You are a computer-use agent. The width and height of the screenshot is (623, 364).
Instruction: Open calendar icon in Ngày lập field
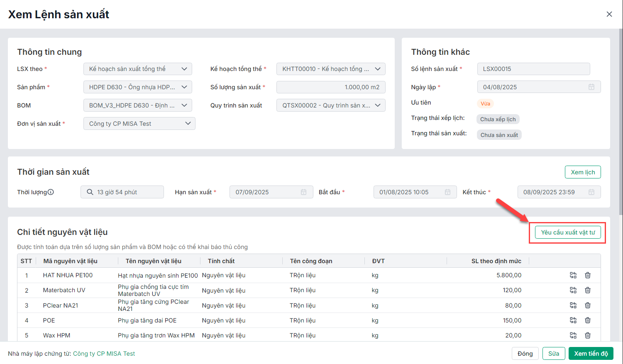(x=591, y=87)
